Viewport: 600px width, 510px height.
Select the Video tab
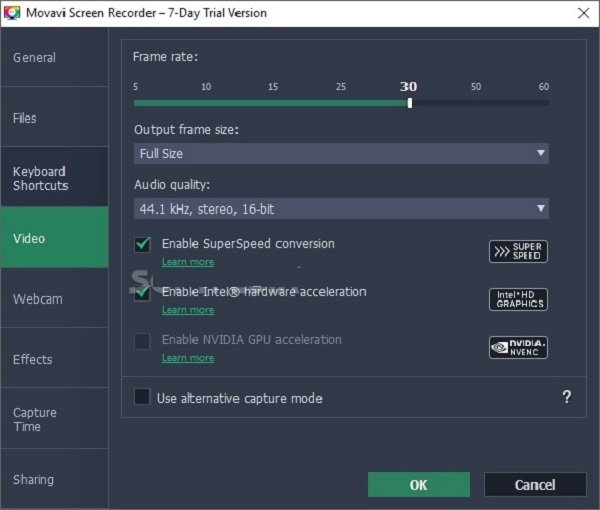(54, 237)
